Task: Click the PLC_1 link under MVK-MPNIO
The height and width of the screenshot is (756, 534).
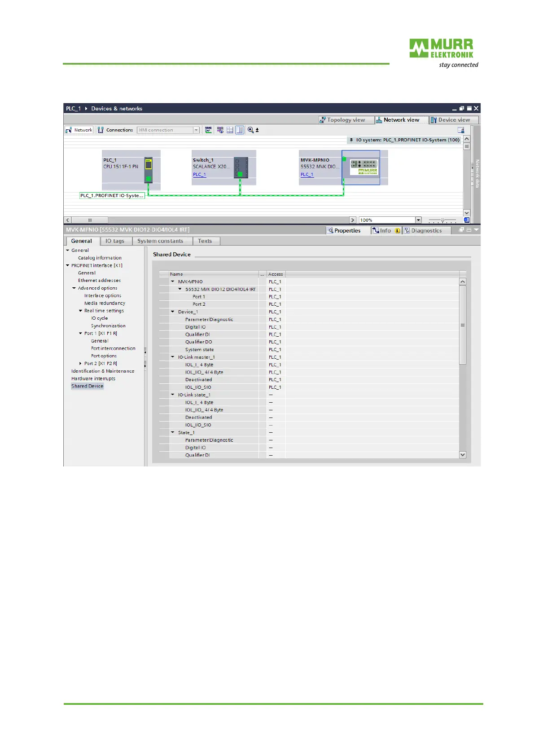Action: pyautogui.click(x=307, y=175)
